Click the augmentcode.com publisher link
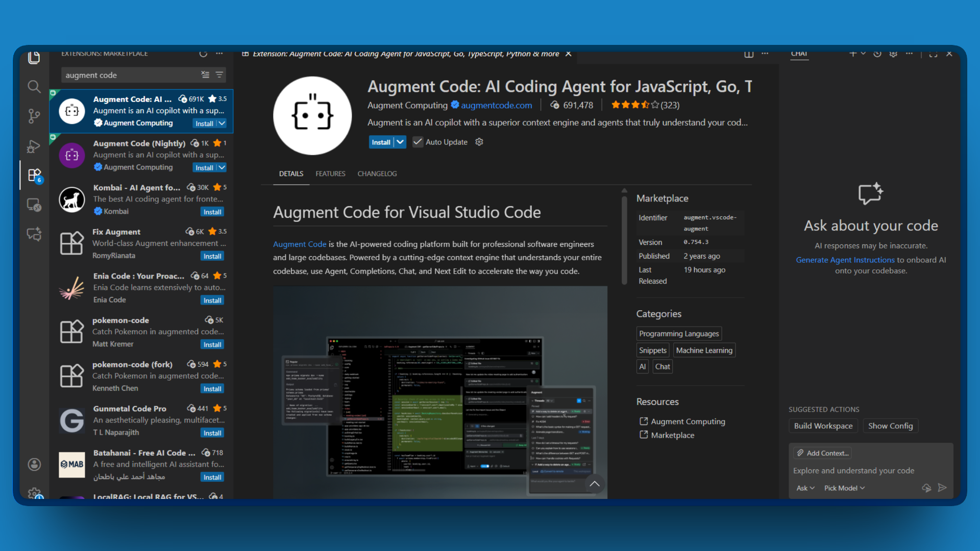 pyautogui.click(x=496, y=105)
